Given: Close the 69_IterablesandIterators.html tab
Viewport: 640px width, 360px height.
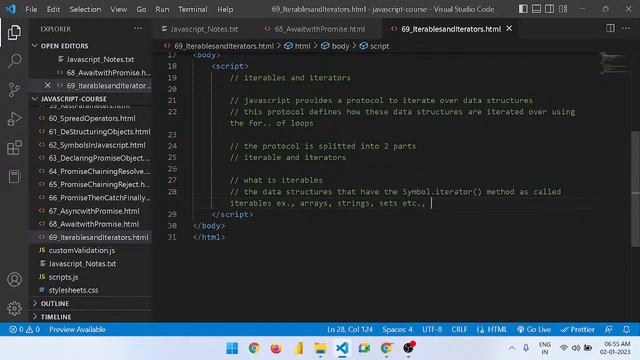Looking at the screenshot, I should pyautogui.click(x=509, y=29).
